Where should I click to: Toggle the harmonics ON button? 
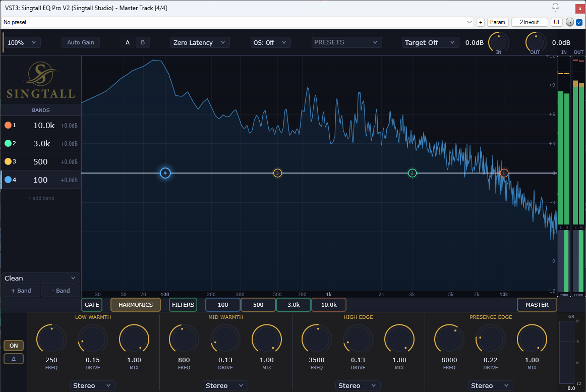[14, 346]
